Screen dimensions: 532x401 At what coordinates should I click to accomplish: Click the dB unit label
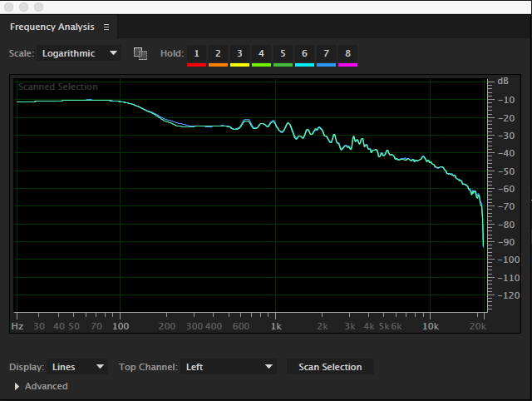(x=503, y=82)
